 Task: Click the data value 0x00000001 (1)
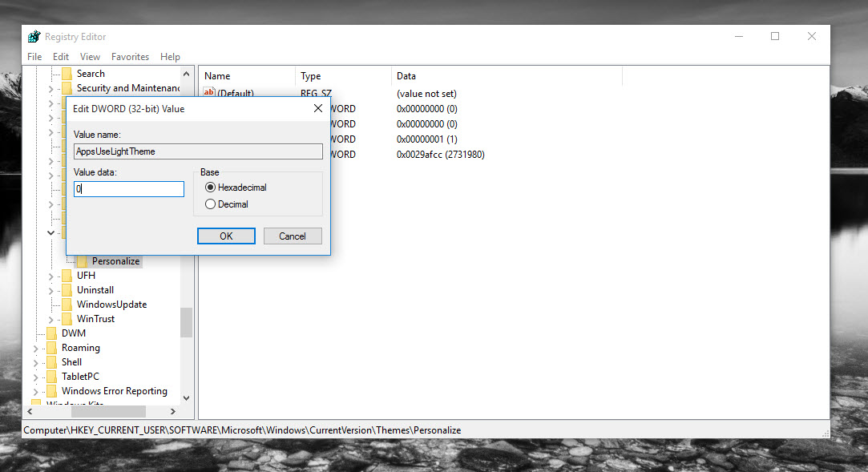point(427,139)
